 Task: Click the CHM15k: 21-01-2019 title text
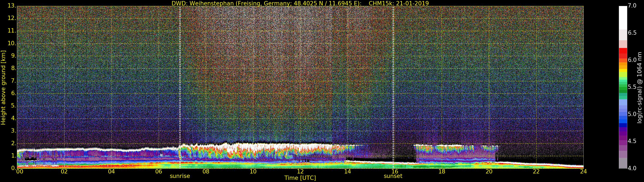[x=398, y=3]
